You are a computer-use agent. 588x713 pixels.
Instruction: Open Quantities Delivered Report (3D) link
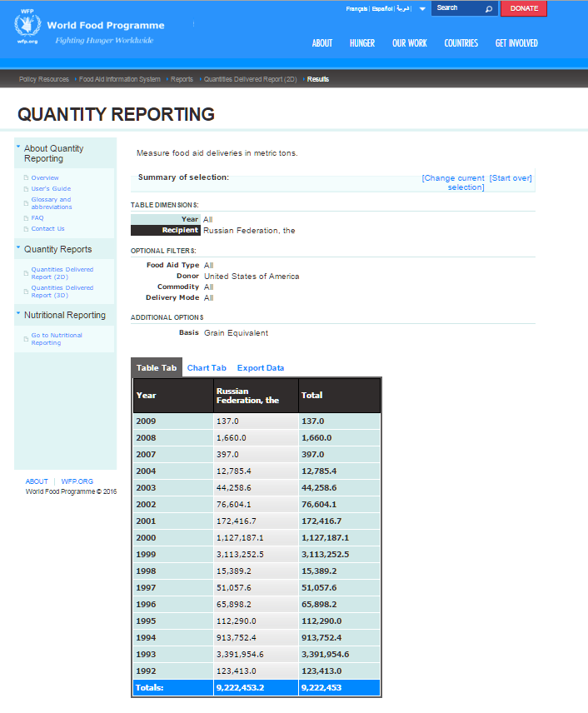pos(62,292)
